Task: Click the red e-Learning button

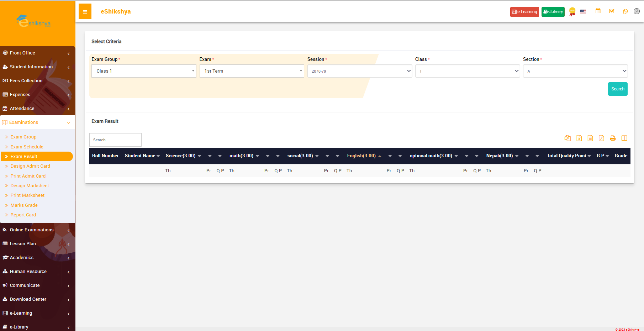Action: click(524, 12)
